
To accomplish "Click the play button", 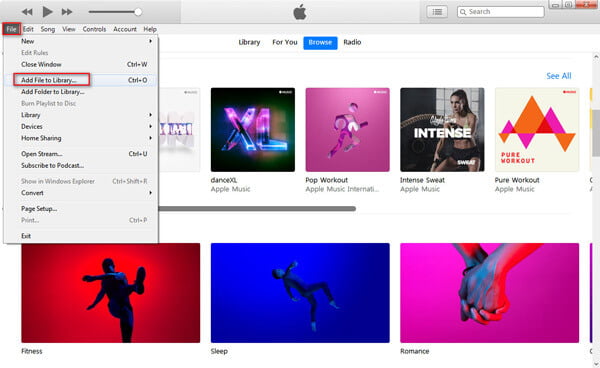I will coord(47,12).
